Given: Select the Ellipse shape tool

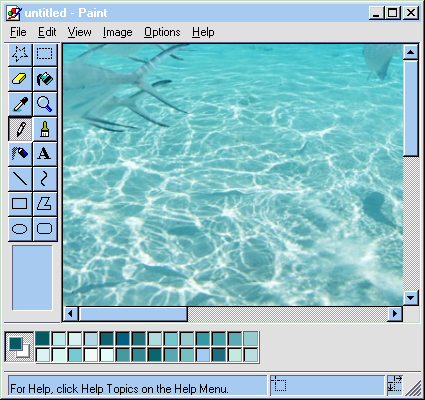Looking at the screenshot, I should coord(20,229).
